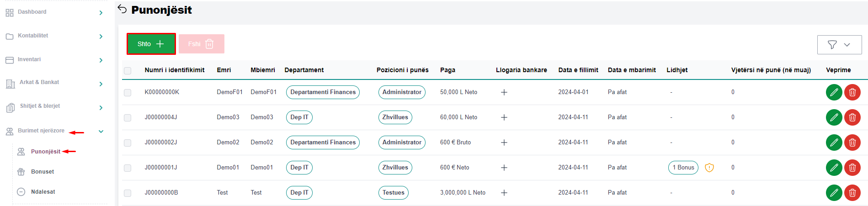Click the 1 Bonus tag
This screenshot has width=868, height=206.
pyautogui.click(x=683, y=168)
